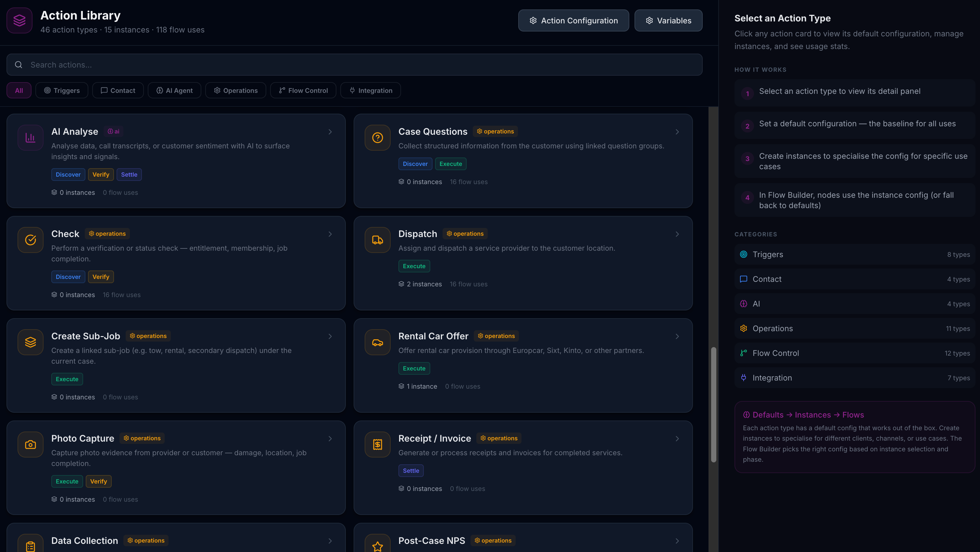
Task: Click the Contact chat icon in Categories
Action: click(743, 279)
